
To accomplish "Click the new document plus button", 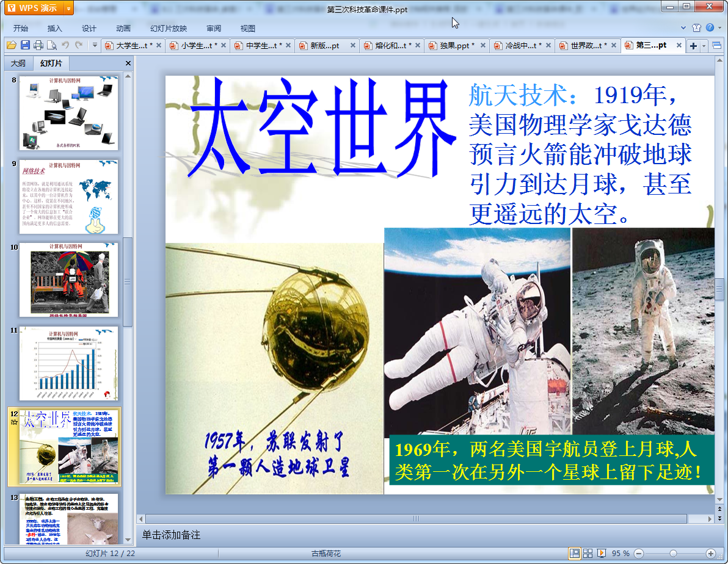I will click(x=693, y=46).
